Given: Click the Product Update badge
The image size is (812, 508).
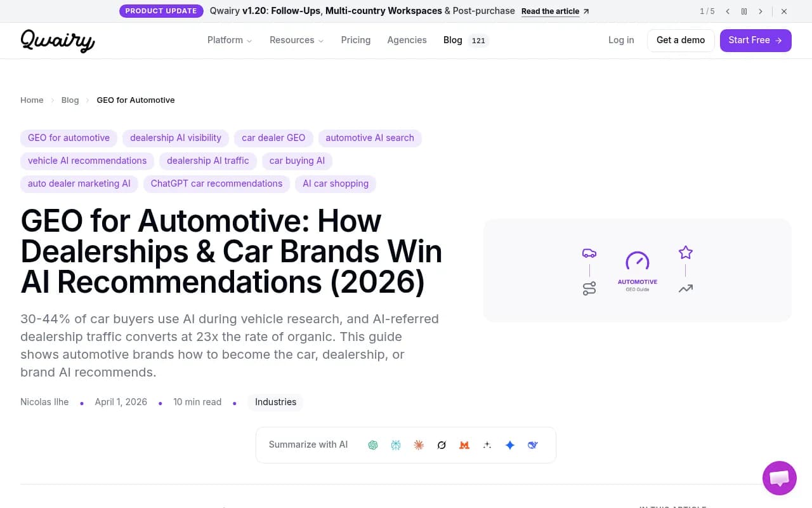Looking at the screenshot, I should pos(161,11).
